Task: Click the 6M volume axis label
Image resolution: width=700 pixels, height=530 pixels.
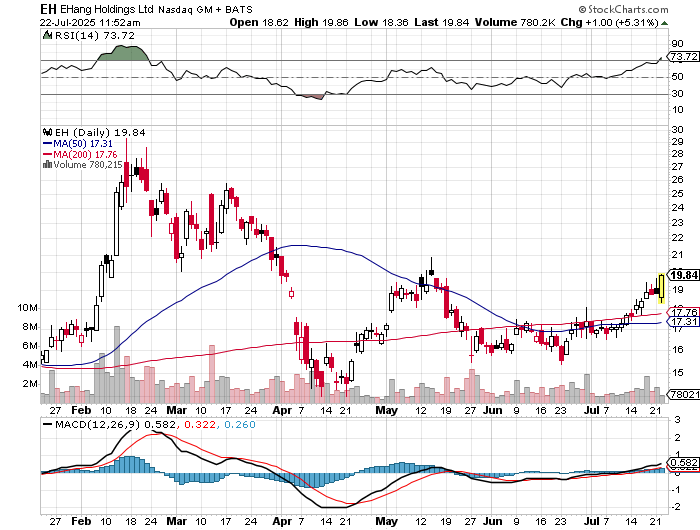Action: click(x=30, y=346)
